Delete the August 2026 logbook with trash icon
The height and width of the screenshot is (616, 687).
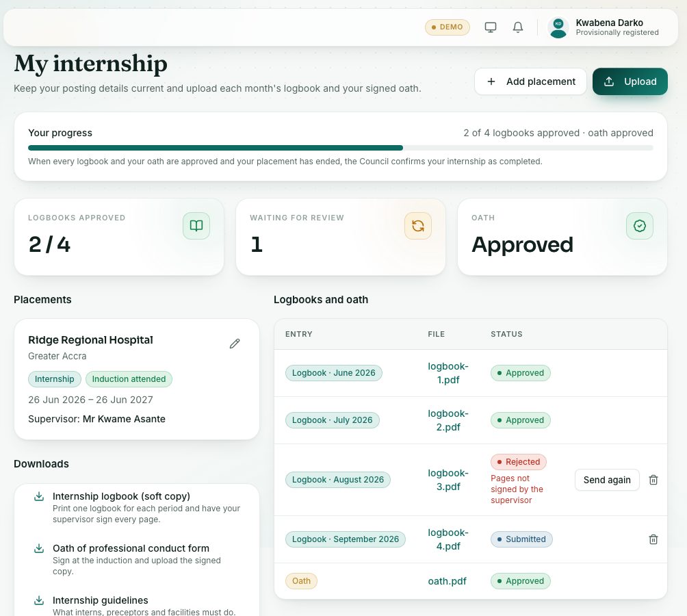pos(653,480)
